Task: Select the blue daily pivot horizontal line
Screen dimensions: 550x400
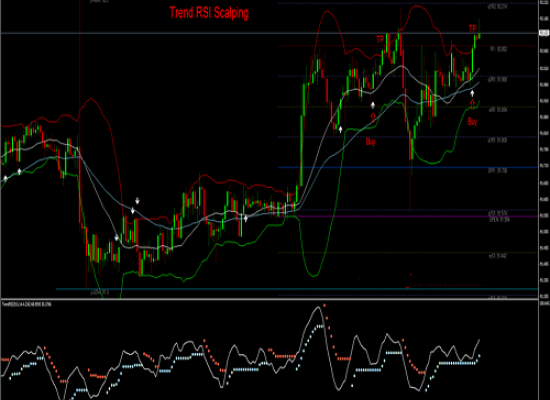Action: (408, 167)
